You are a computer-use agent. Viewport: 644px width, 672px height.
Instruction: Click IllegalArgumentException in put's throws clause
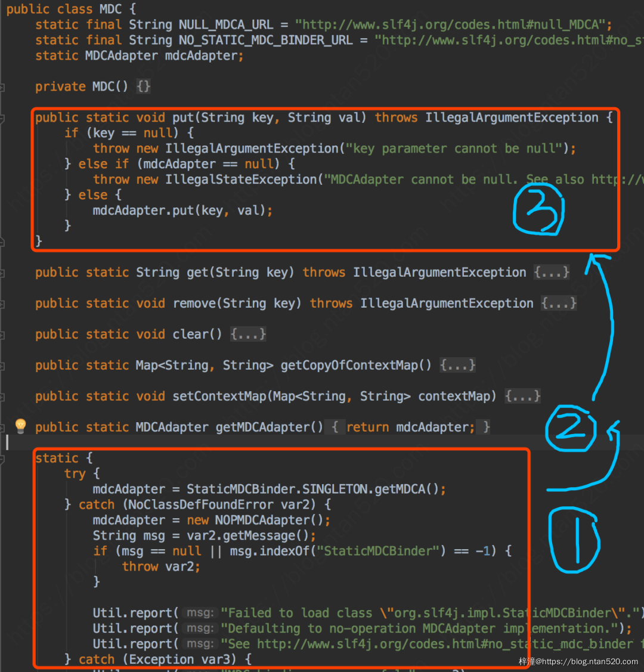coord(512,117)
